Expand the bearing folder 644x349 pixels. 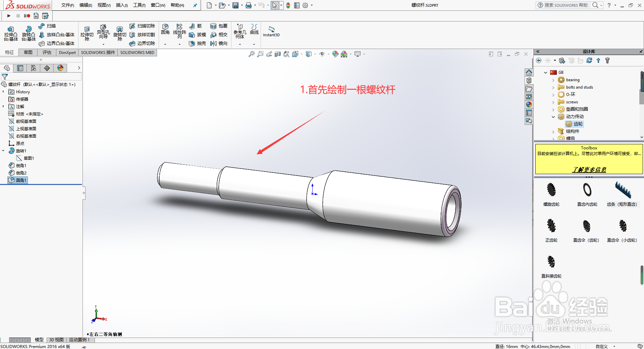coord(553,80)
